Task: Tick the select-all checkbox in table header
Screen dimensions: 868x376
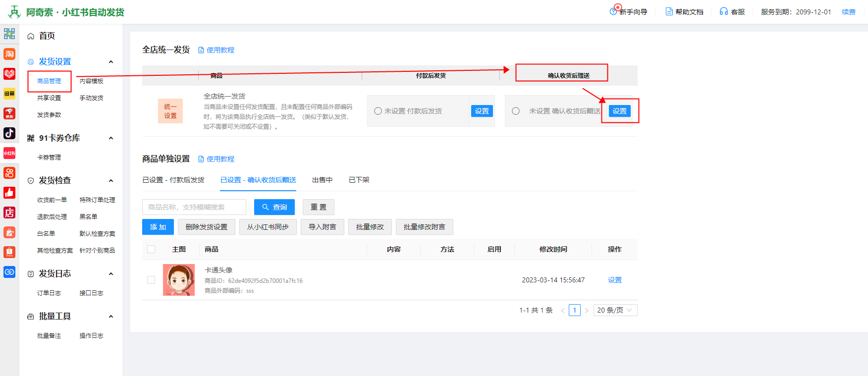Action: [x=151, y=249]
